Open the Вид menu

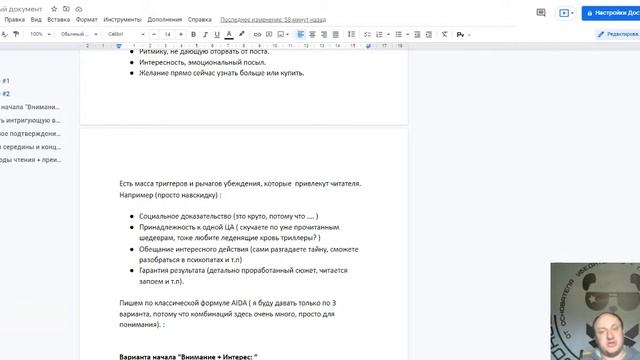pyautogui.click(x=36, y=19)
